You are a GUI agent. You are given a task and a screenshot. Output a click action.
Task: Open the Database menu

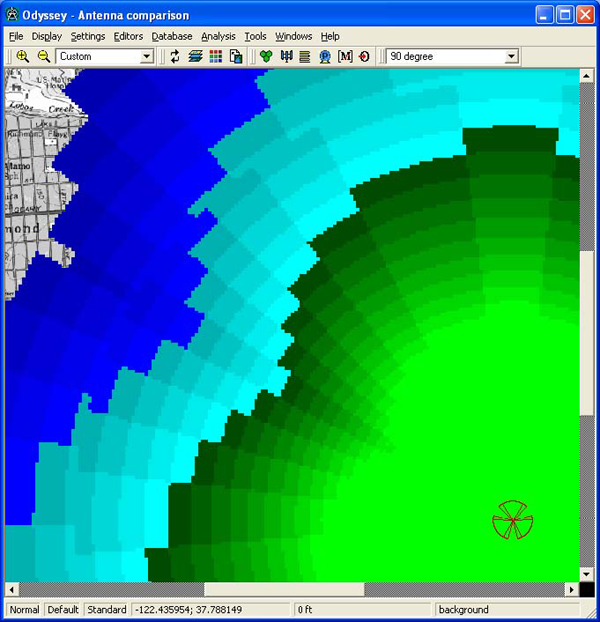pos(172,36)
